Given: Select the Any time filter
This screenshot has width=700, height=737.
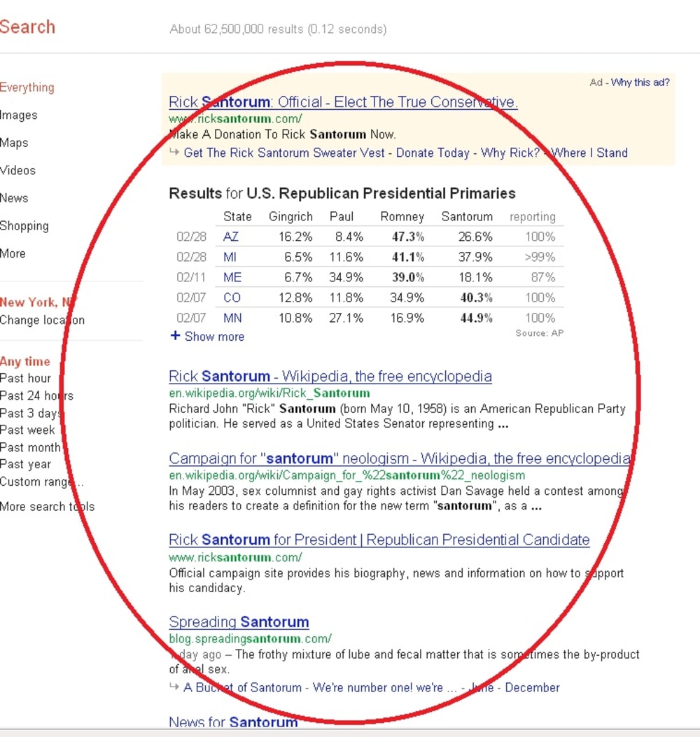Looking at the screenshot, I should [25, 361].
